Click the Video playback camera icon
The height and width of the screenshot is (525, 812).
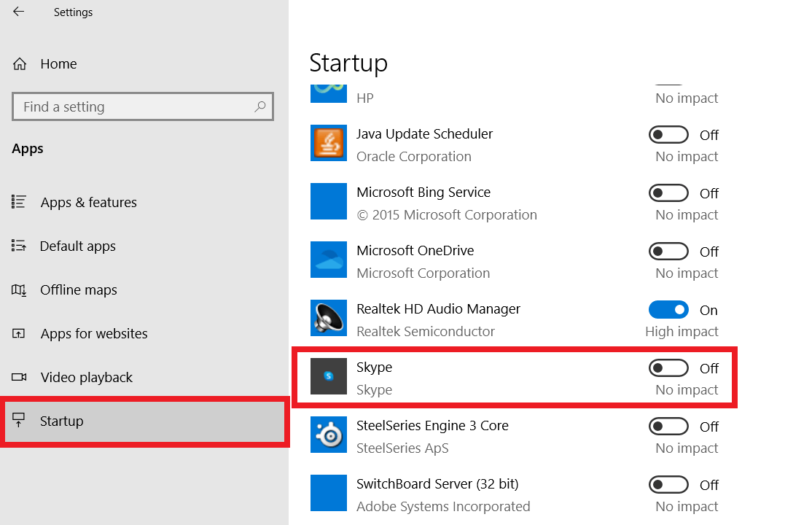click(19, 377)
